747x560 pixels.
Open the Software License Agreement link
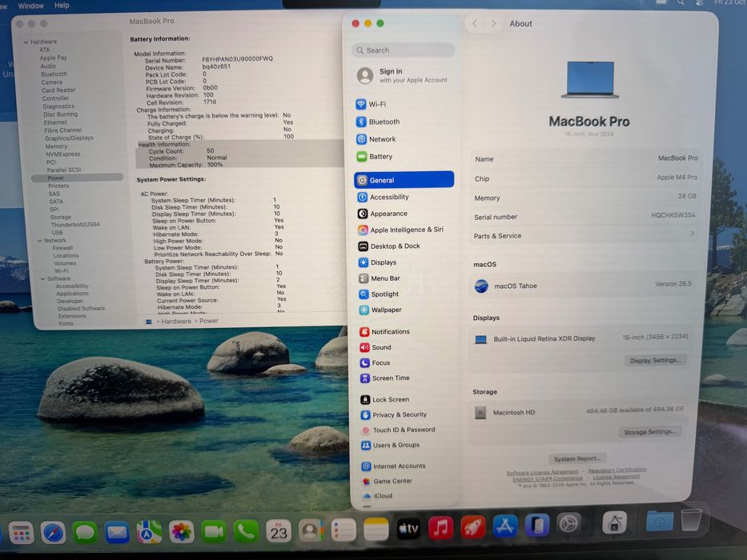(542, 472)
